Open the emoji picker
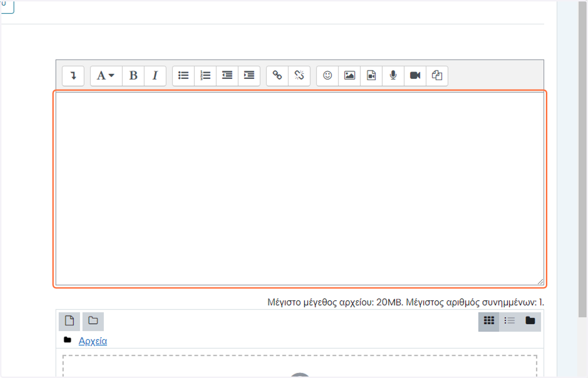Image resolution: width=588 pixels, height=378 pixels. [x=327, y=76]
